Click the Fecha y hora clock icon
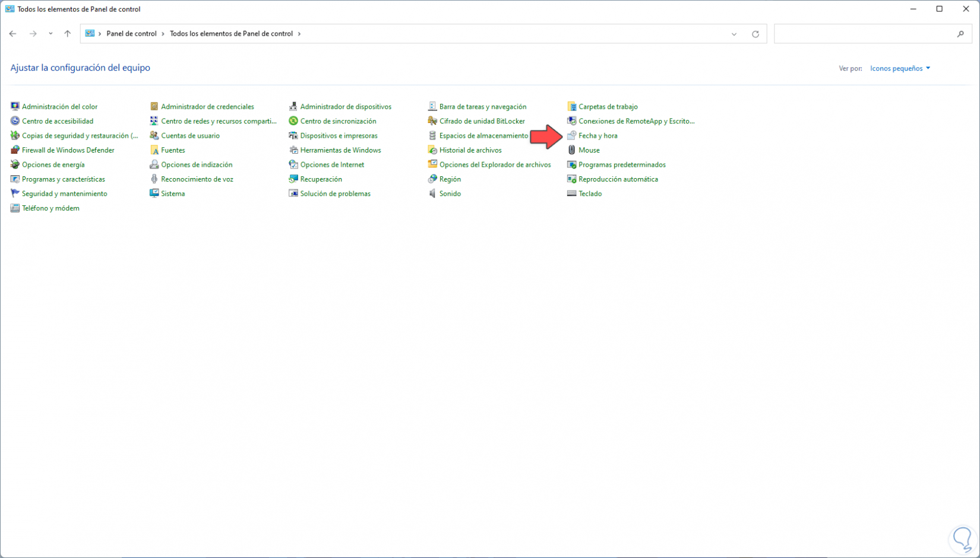Screen dimensions: 980x558 coord(571,136)
